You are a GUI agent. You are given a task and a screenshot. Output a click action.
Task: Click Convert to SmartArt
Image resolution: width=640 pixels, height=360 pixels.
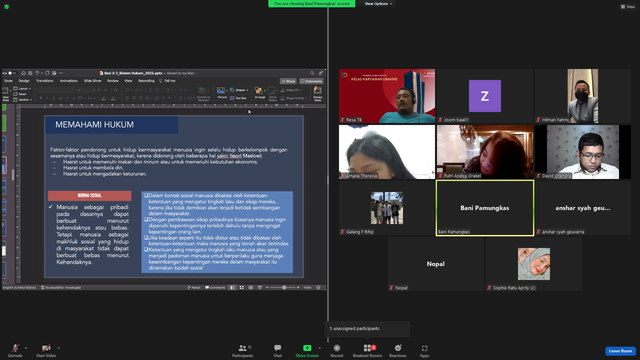tap(203, 94)
